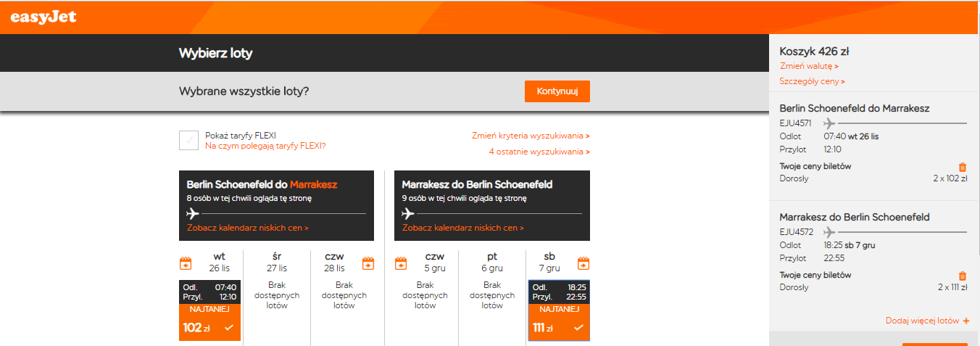
Task: Open later dates calendar for outbound flight
Action: coord(367,263)
